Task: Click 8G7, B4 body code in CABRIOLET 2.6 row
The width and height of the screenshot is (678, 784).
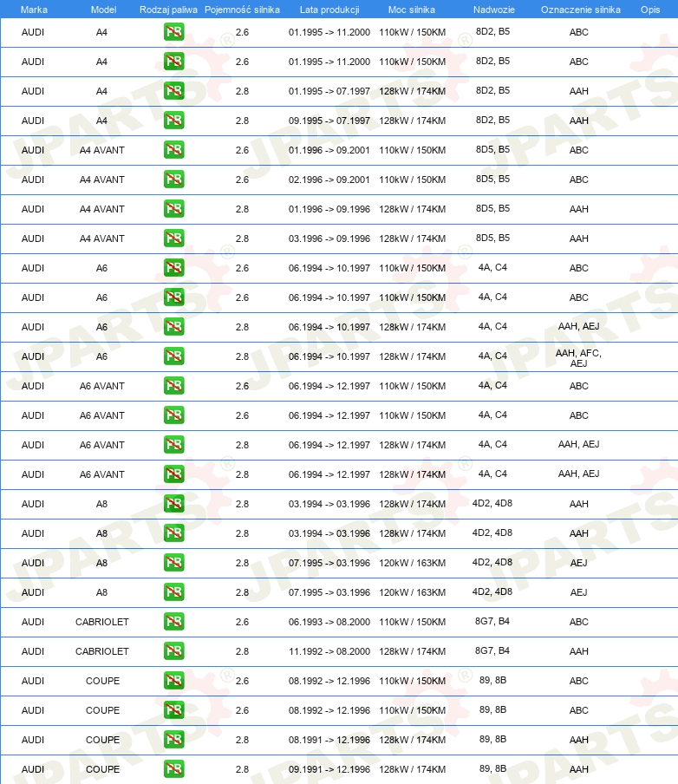Action: click(x=492, y=622)
